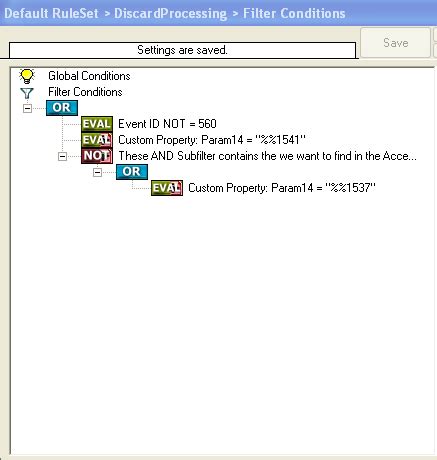The height and width of the screenshot is (460, 437).
Task: Click EVAL icon beside Param14 = "%%1541"
Action: coord(97,140)
